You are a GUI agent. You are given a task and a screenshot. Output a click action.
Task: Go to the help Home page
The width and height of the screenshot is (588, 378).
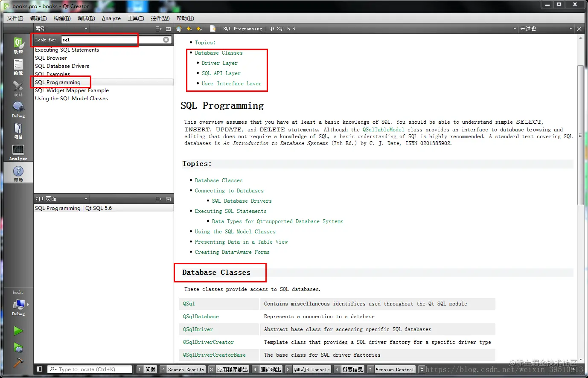[x=179, y=29]
